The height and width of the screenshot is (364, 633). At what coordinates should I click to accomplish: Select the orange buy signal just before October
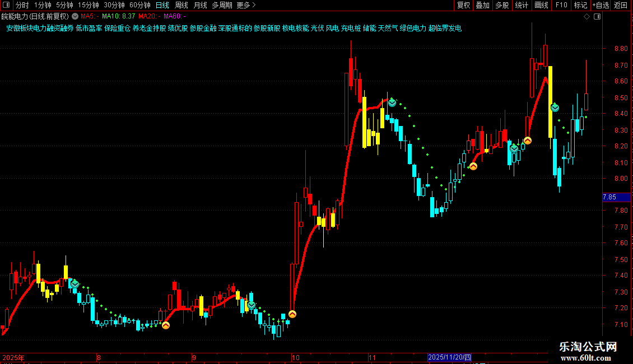(292, 314)
